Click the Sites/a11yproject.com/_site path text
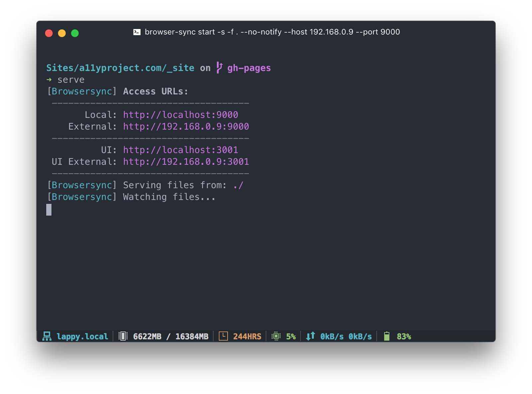 [x=121, y=68]
